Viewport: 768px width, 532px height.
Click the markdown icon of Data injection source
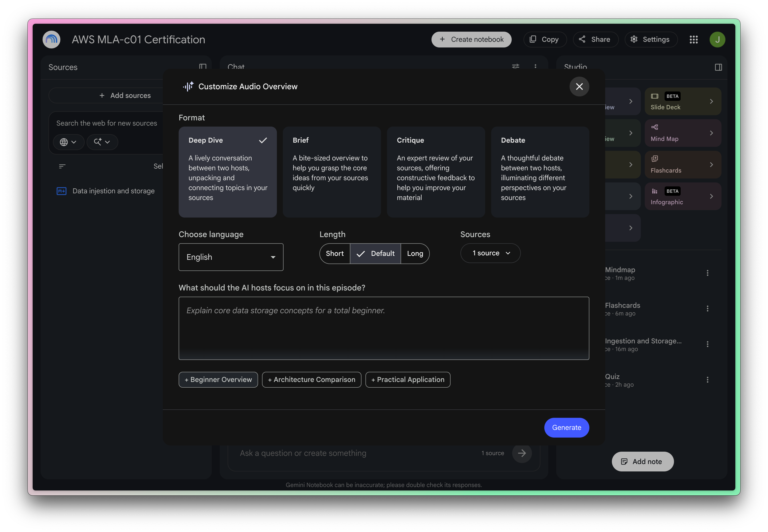(x=61, y=191)
